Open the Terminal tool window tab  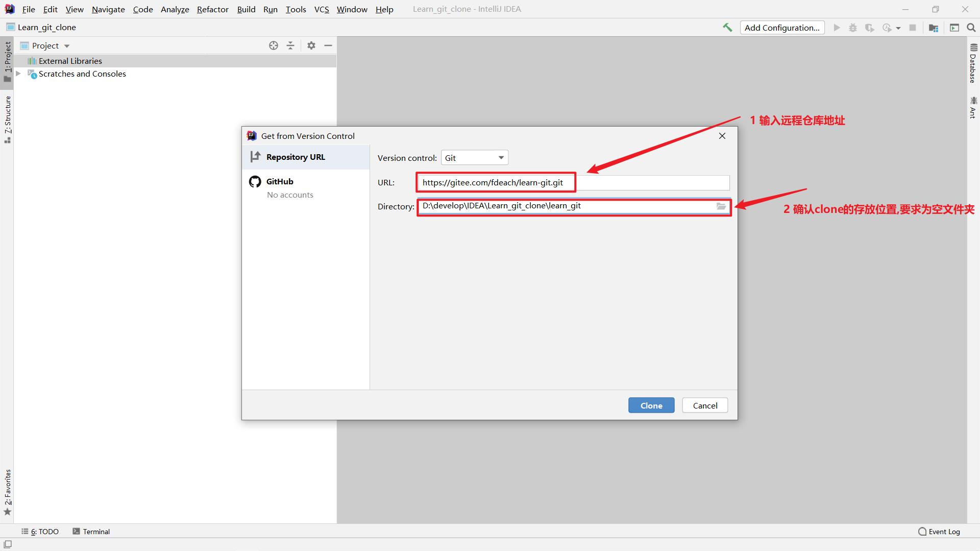(91, 532)
